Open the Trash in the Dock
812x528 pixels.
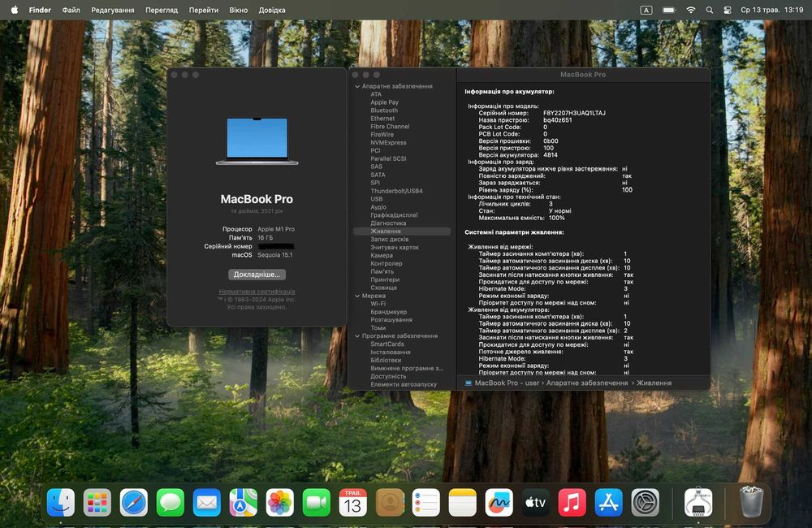click(x=751, y=502)
